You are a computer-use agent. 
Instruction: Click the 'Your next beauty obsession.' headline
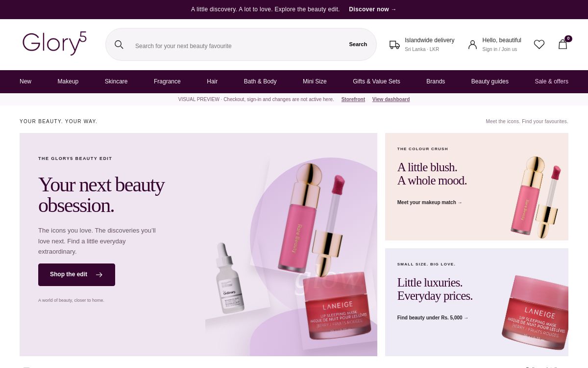click(x=101, y=195)
